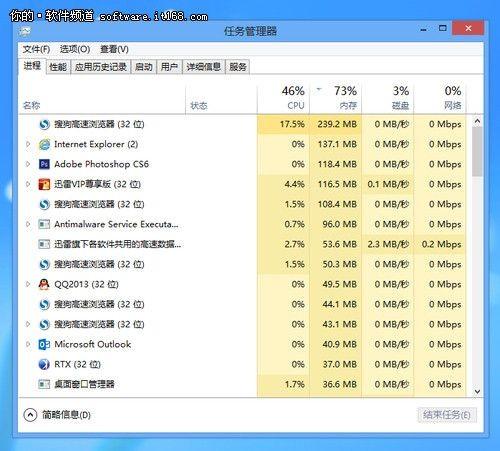Image resolution: width=500 pixels, height=451 pixels.
Task: Click the Internet Explorer icon
Action: pos(44,144)
